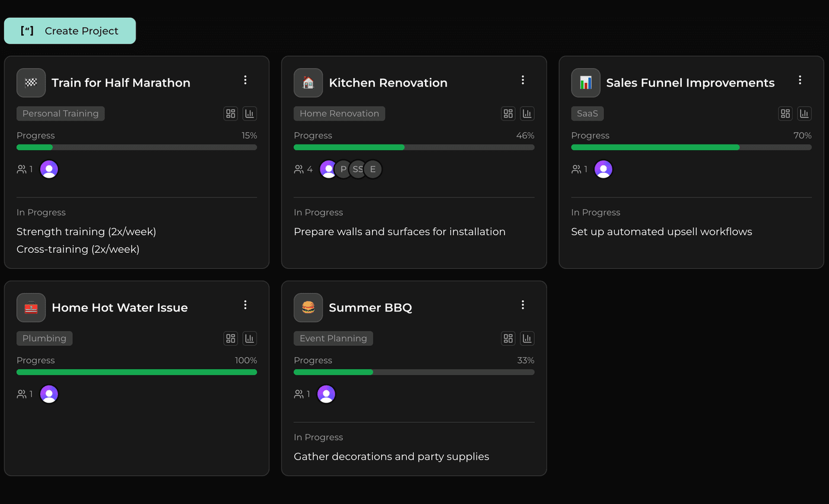Open board view for Train for Half Marathon
The height and width of the screenshot is (504, 829).
coord(231,114)
